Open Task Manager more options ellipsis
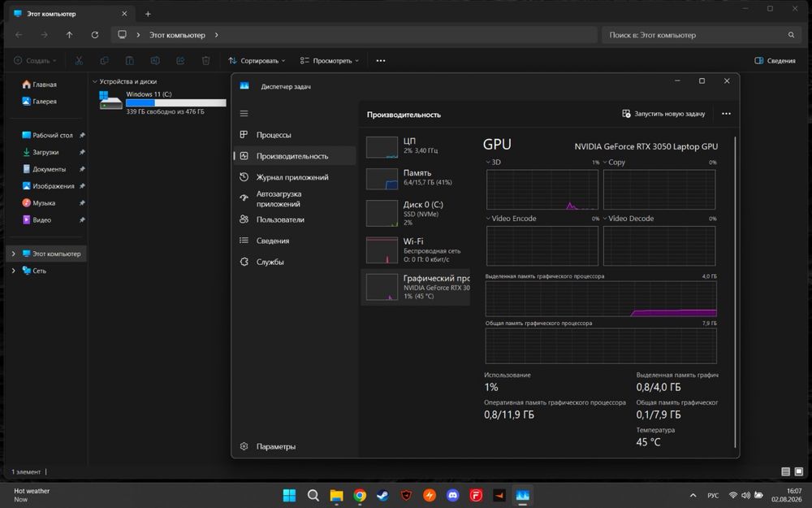812x508 pixels. coord(726,114)
